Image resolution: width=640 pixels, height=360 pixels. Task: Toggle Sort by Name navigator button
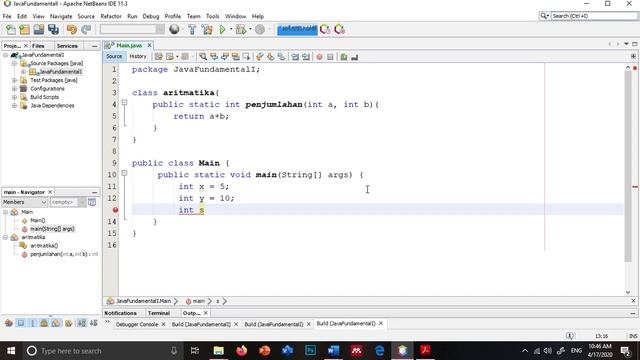tap(82, 323)
